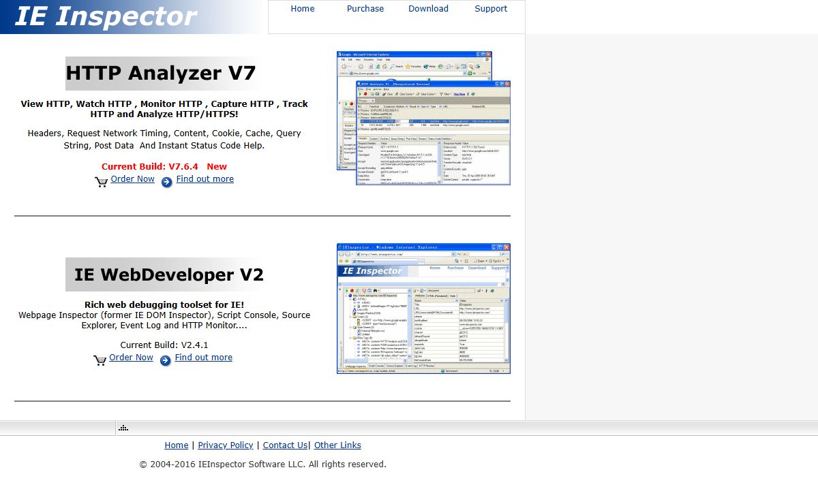818x504 pixels.
Task: Click the arrow icon beside IE WebDeveloper Find out more
Action: 166,360
